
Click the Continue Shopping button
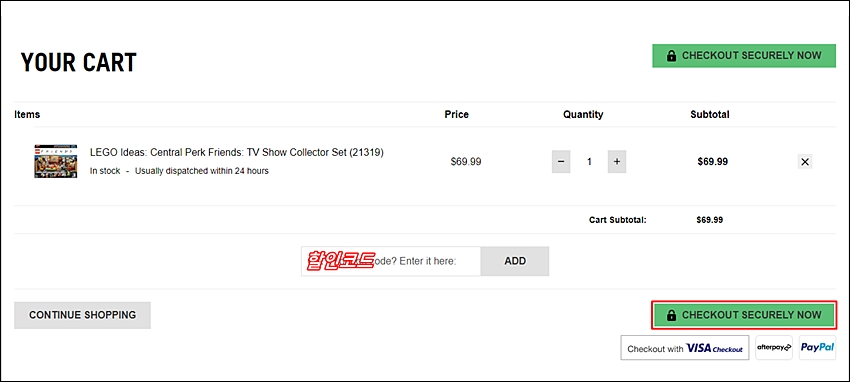[x=82, y=315]
